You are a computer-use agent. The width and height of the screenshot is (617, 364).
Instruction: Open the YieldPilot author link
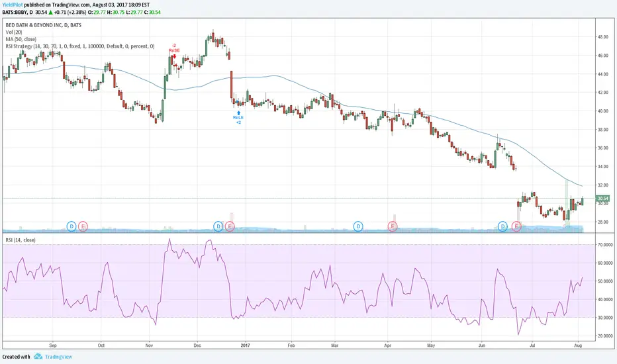coord(13,5)
